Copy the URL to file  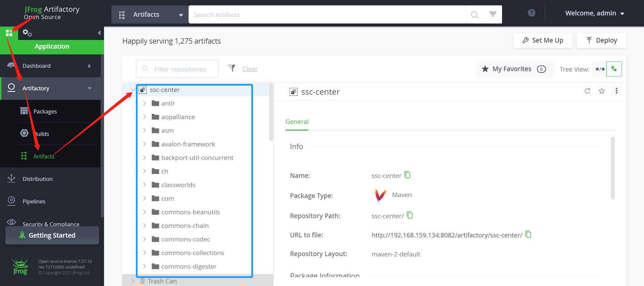pyautogui.click(x=528, y=234)
